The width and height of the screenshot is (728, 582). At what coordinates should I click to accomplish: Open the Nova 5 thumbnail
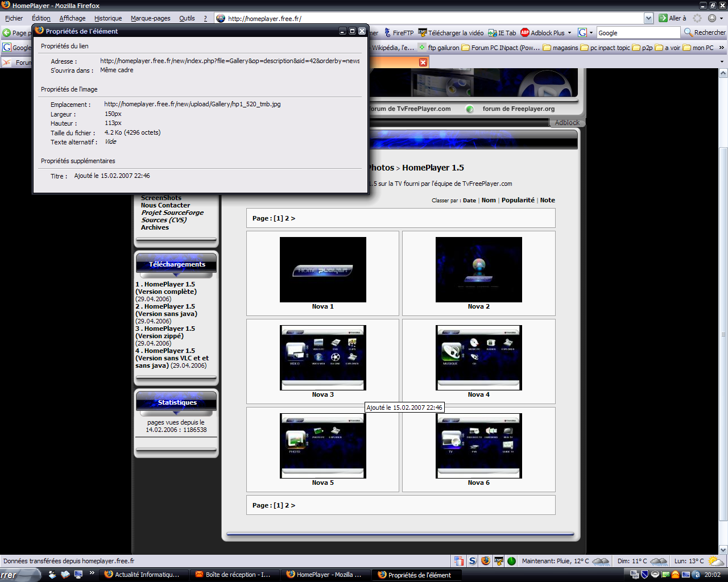322,446
